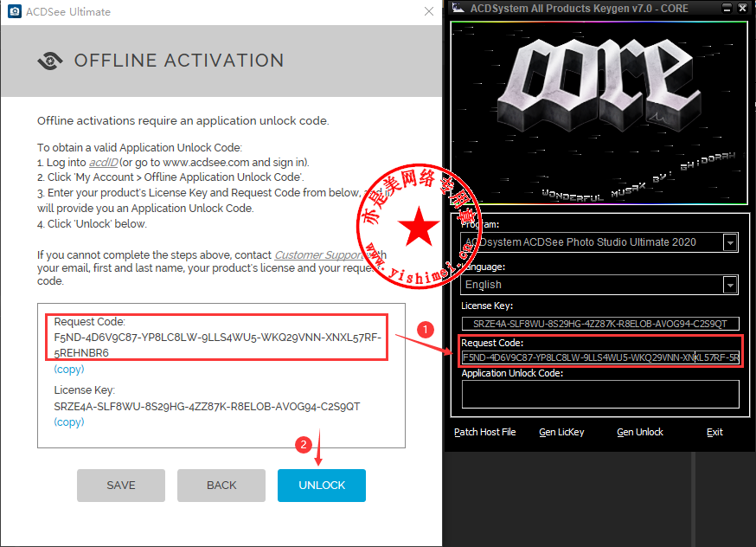The image size is (756, 547).
Task: Click the keygen window title bar icon
Action: click(458, 8)
